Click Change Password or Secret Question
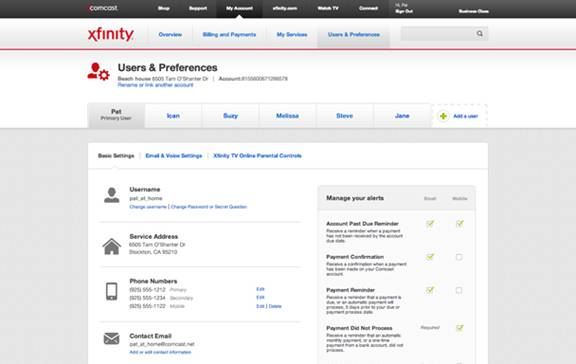 [x=209, y=207]
